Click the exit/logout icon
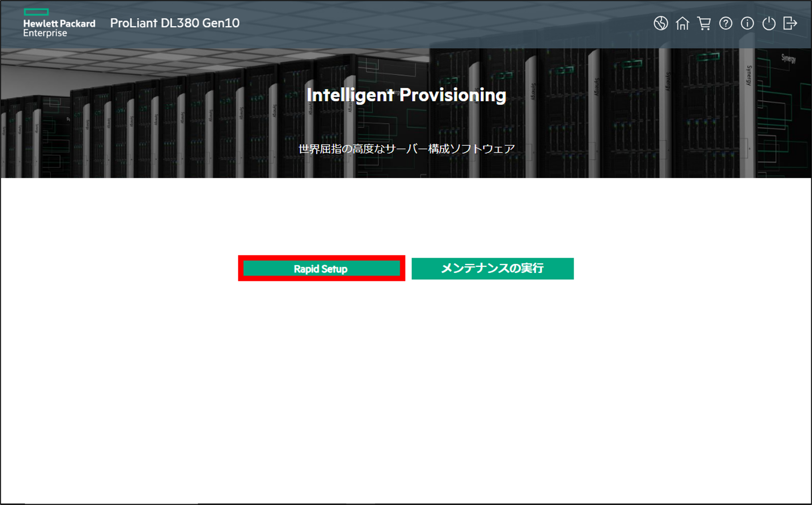 click(x=790, y=23)
